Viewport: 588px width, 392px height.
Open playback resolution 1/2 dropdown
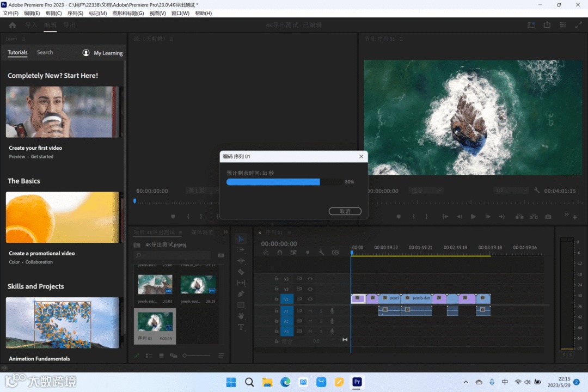[511, 191]
